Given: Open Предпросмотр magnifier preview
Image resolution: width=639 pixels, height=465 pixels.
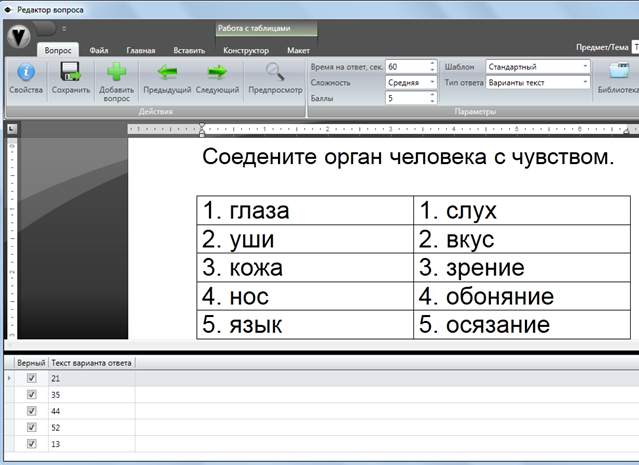Looking at the screenshot, I should pos(274,72).
